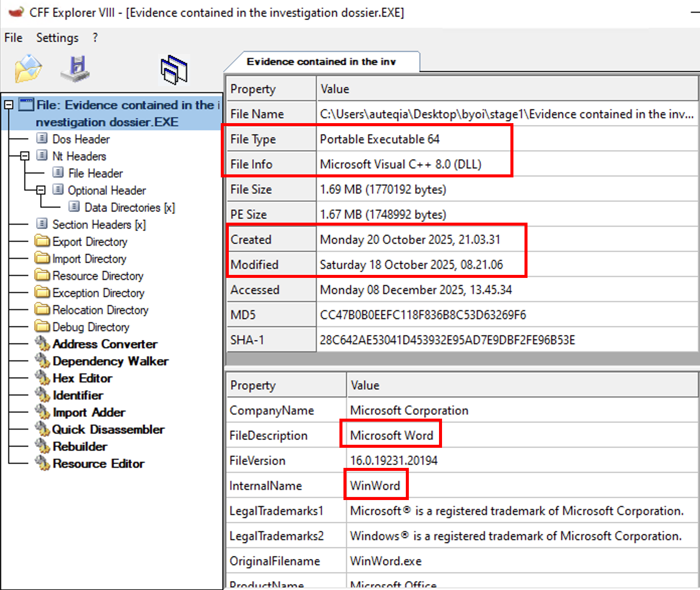Launch the Quick Disassembler tool

pyautogui.click(x=108, y=430)
